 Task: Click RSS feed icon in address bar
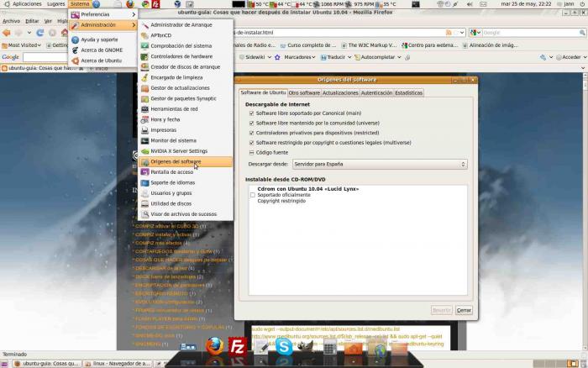point(449,33)
